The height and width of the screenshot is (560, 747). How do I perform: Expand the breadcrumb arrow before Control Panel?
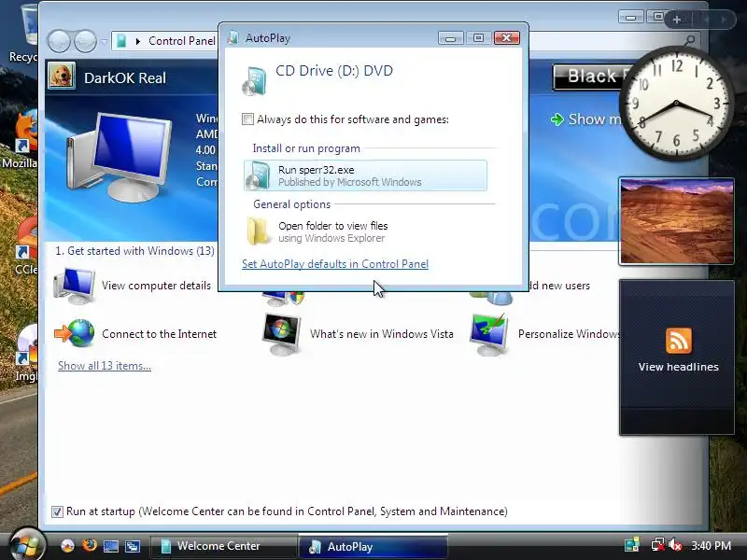tap(138, 41)
